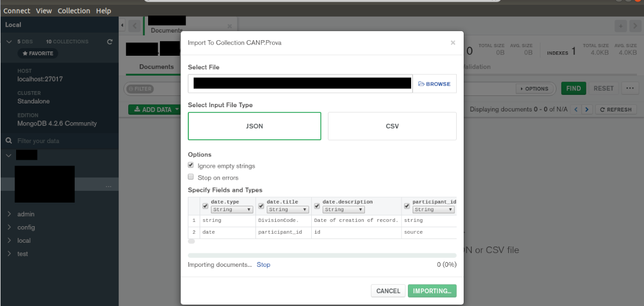Open the Collection menu
Viewport: 644px width, 306px height.
(x=74, y=11)
